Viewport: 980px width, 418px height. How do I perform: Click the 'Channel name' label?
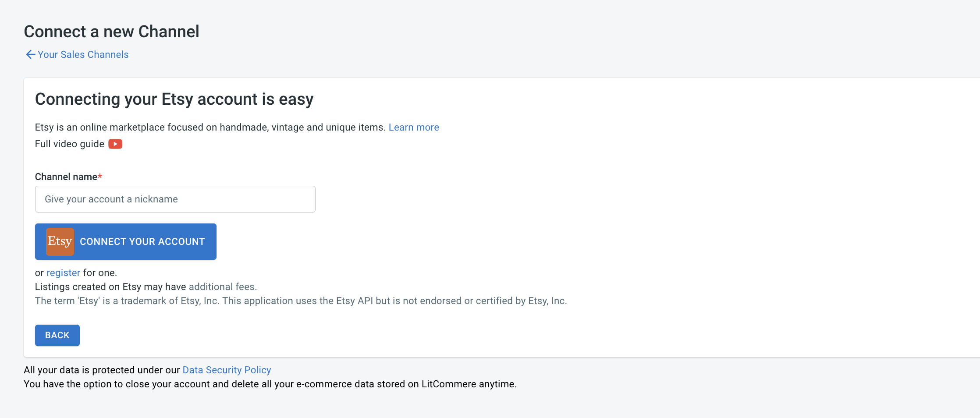[x=68, y=177]
